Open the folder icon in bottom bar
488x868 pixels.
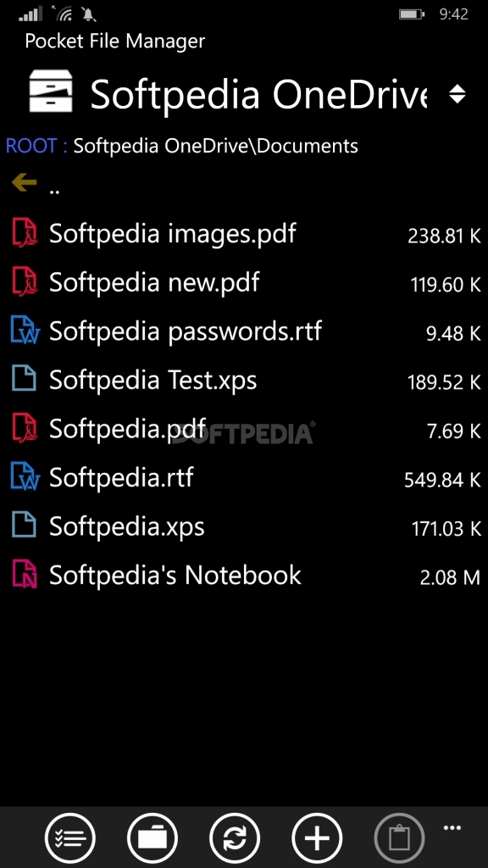[x=152, y=838]
